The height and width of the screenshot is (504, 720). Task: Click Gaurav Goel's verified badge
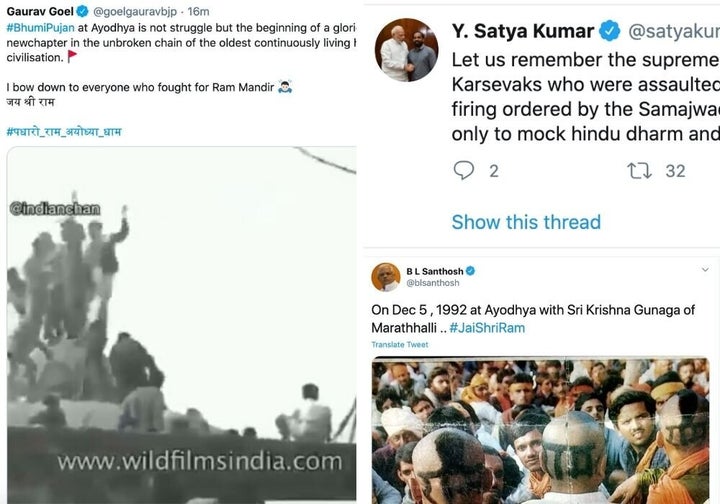[x=83, y=11]
